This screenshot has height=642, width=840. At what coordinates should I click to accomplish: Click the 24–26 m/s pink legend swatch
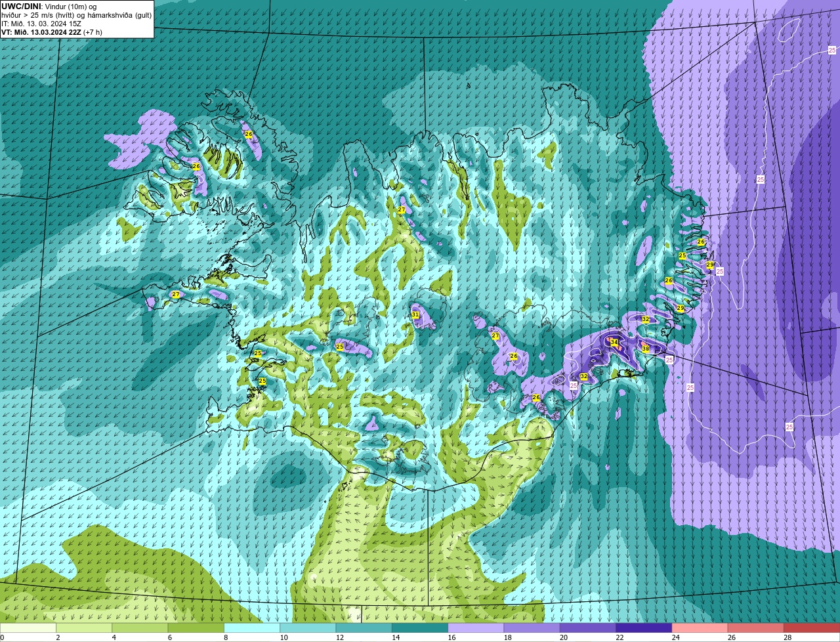700,628
